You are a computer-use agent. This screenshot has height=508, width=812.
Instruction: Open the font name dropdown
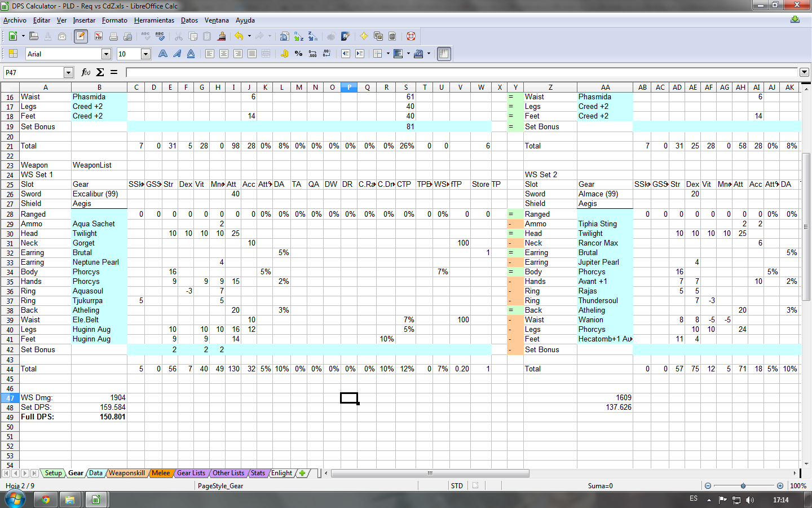106,54
